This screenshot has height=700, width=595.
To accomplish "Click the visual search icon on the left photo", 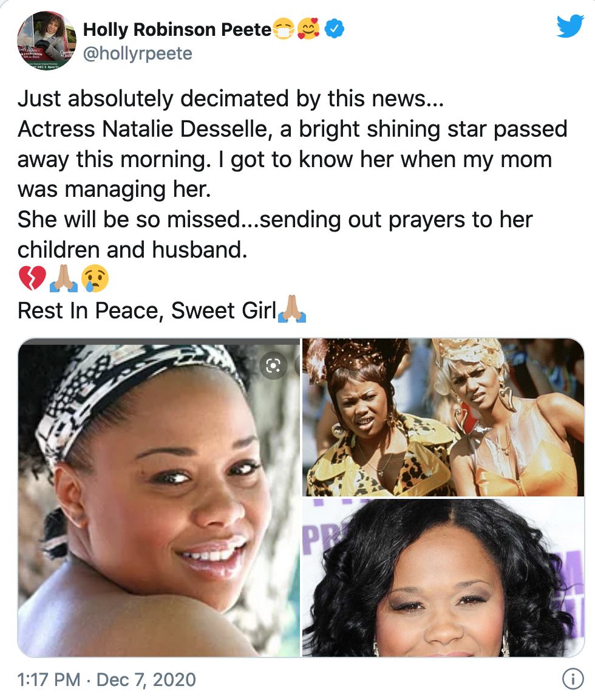I will pyautogui.click(x=273, y=366).
